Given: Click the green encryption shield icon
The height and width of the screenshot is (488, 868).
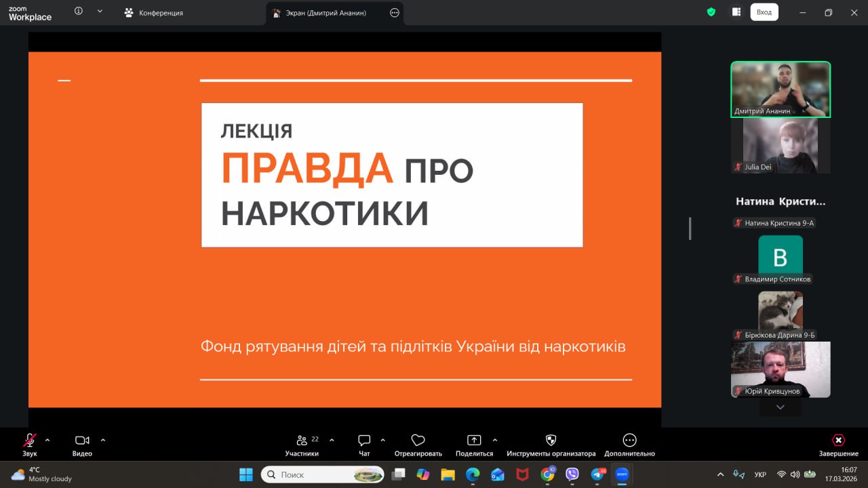Looking at the screenshot, I should (x=711, y=12).
